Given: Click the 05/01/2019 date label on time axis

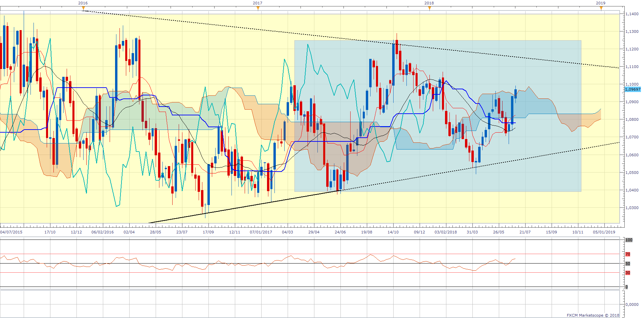Looking at the screenshot, I should pos(604,232).
